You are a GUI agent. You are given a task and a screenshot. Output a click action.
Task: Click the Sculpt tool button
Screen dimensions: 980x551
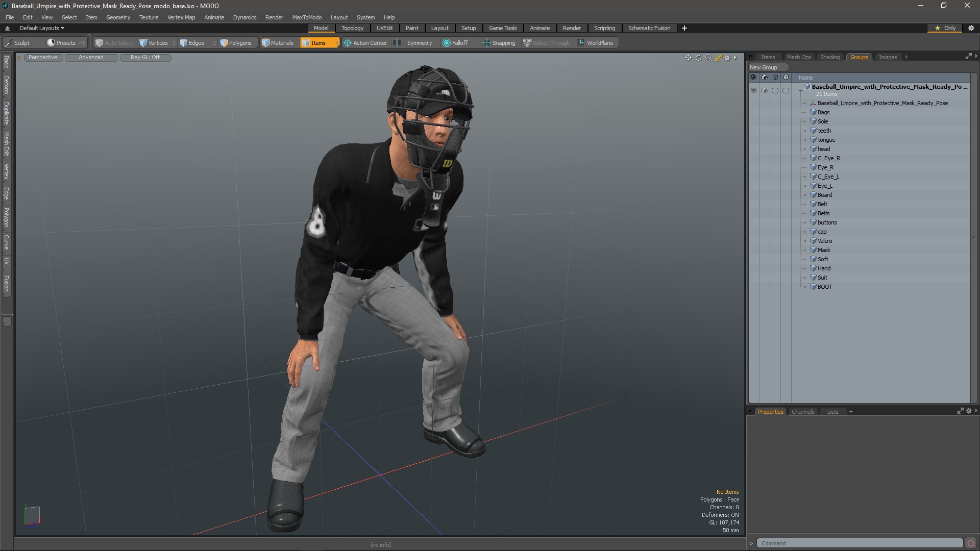click(x=18, y=43)
